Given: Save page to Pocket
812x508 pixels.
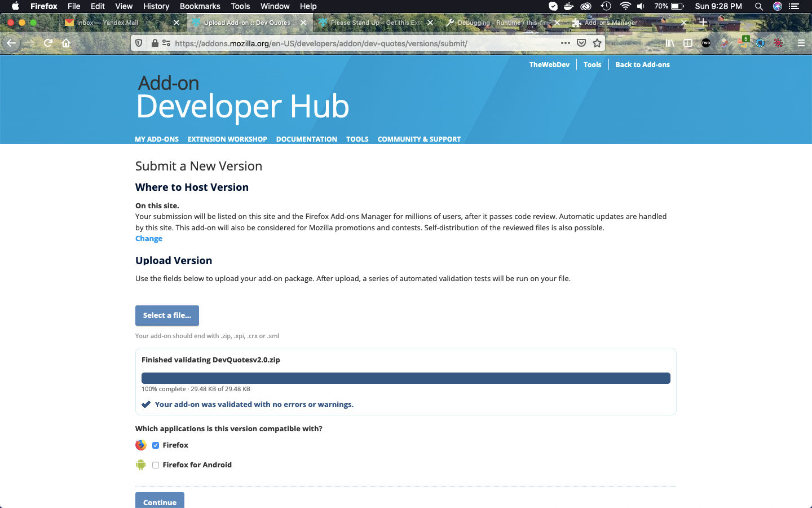Looking at the screenshot, I should click(x=581, y=43).
